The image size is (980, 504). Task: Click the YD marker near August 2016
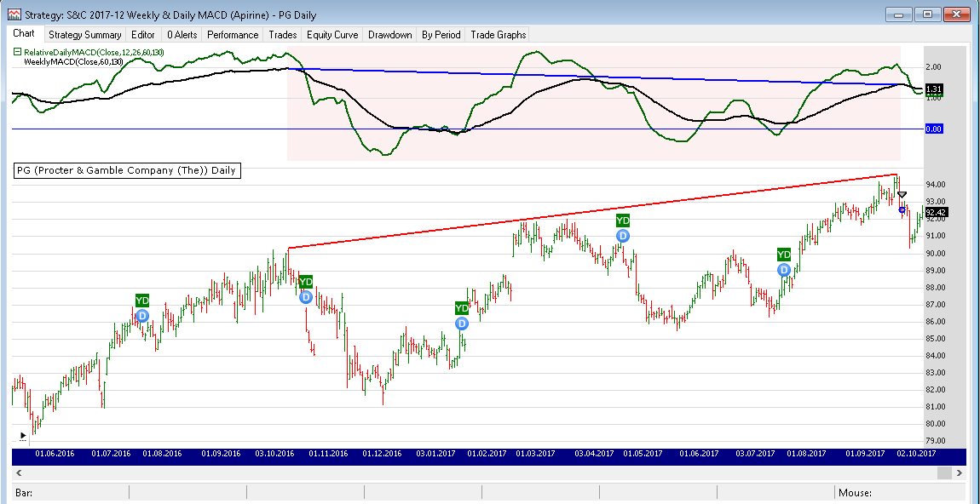point(142,301)
